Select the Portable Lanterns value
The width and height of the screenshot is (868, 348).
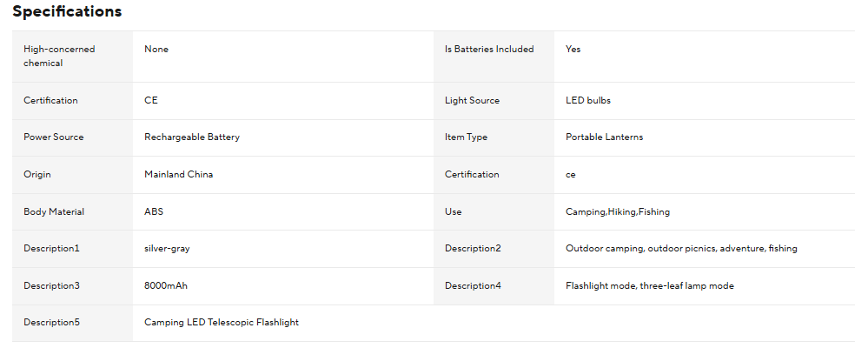click(604, 137)
